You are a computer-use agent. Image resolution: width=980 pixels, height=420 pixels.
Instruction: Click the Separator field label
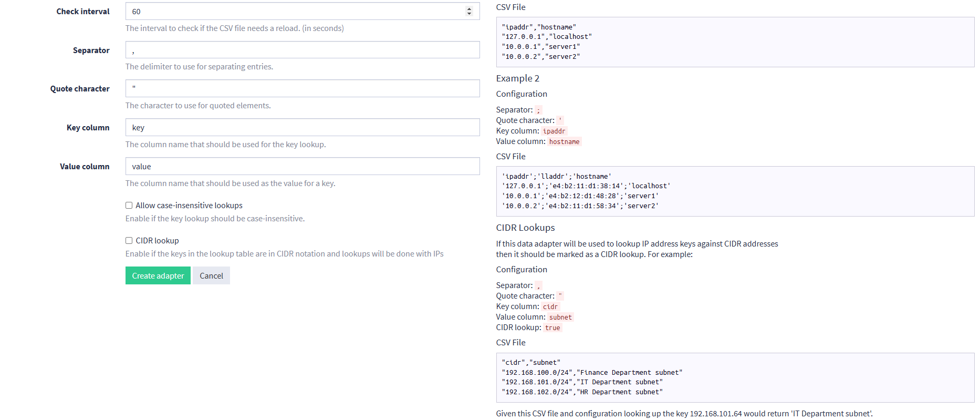(91, 50)
